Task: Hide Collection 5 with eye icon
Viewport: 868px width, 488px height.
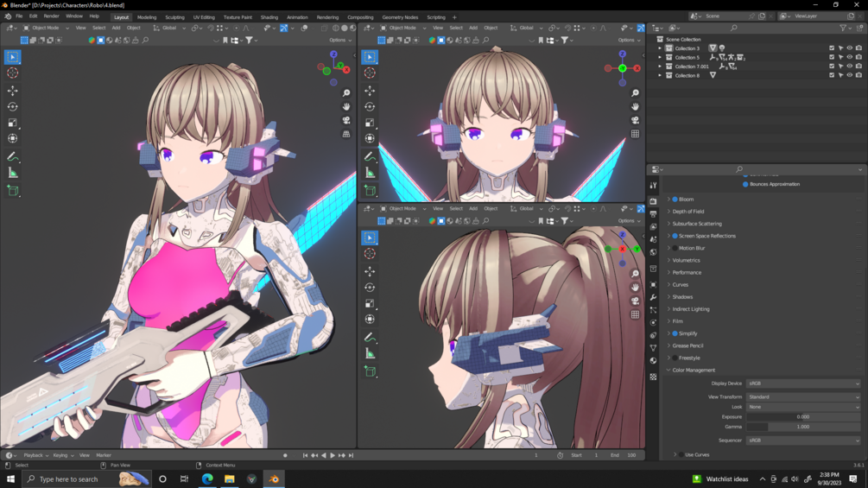Action: [x=850, y=58]
